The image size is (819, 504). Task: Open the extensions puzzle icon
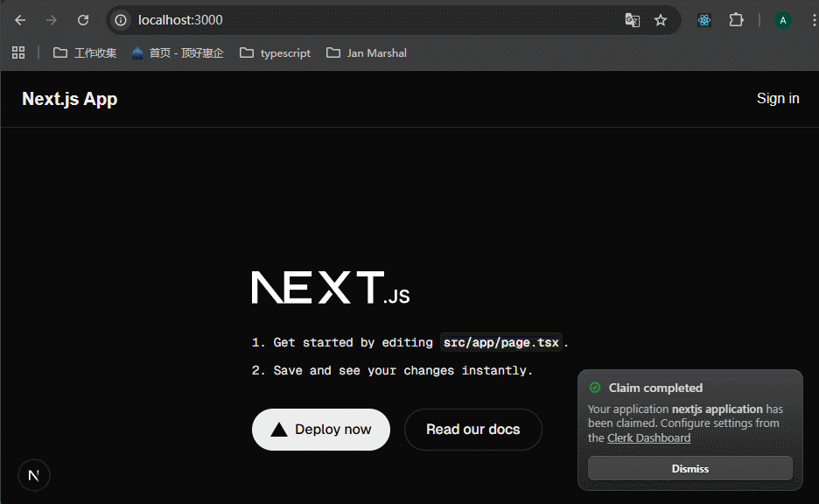pos(736,20)
